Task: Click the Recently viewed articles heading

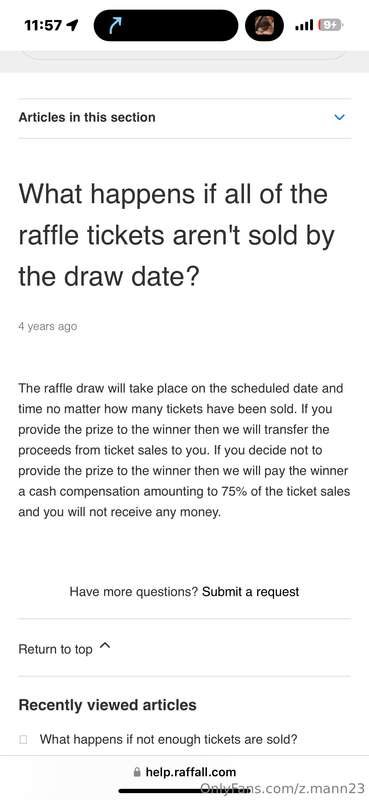Action: 107,705
